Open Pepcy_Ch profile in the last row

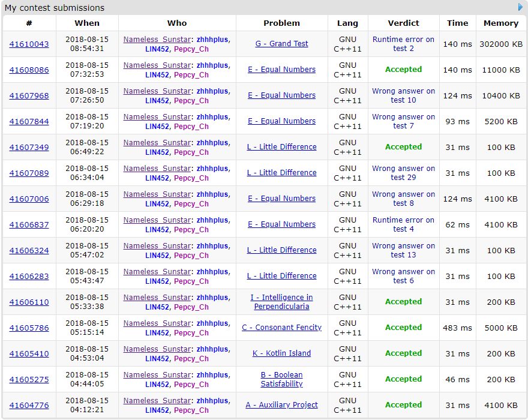tap(191, 410)
